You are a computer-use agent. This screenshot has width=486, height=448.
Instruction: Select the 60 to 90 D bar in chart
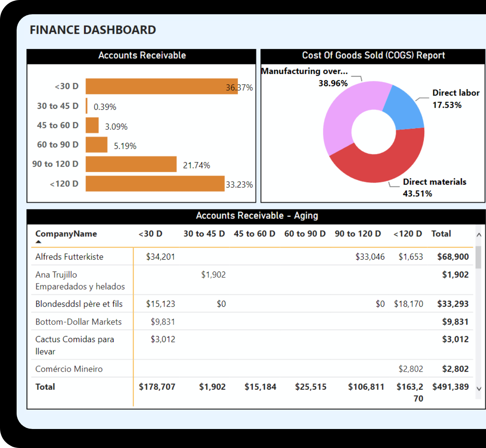coord(97,144)
